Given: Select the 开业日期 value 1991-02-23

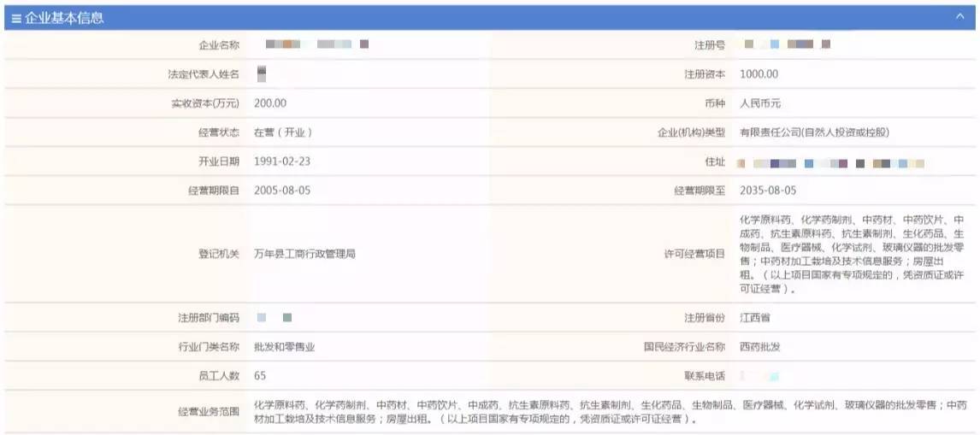Looking at the screenshot, I should (x=282, y=162).
